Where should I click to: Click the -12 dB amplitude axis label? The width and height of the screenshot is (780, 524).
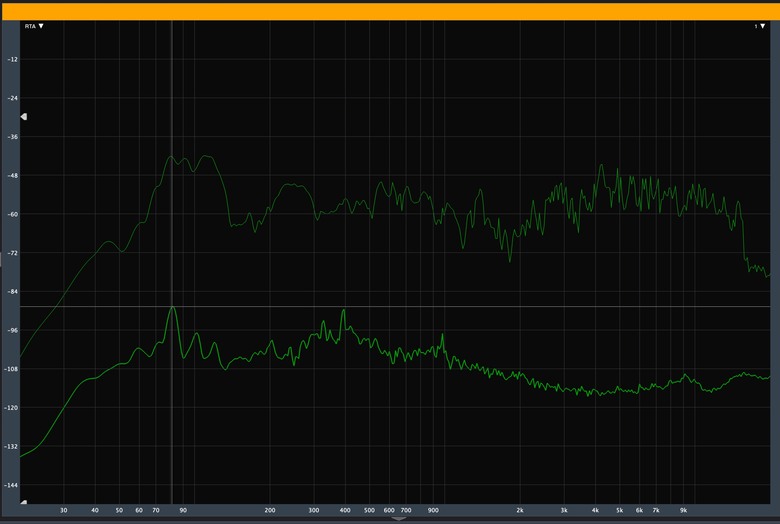click(12, 59)
